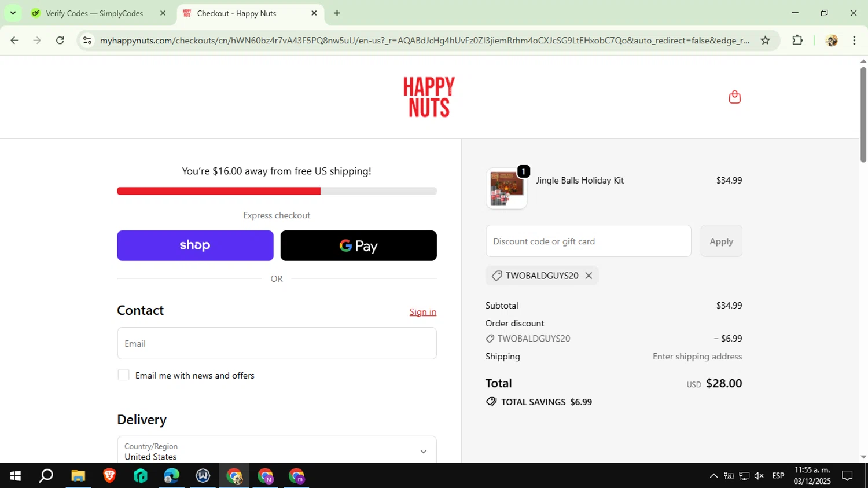Show hidden system tray icons
The width and height of the screenshot is (868, 488).
coord(713,476)
